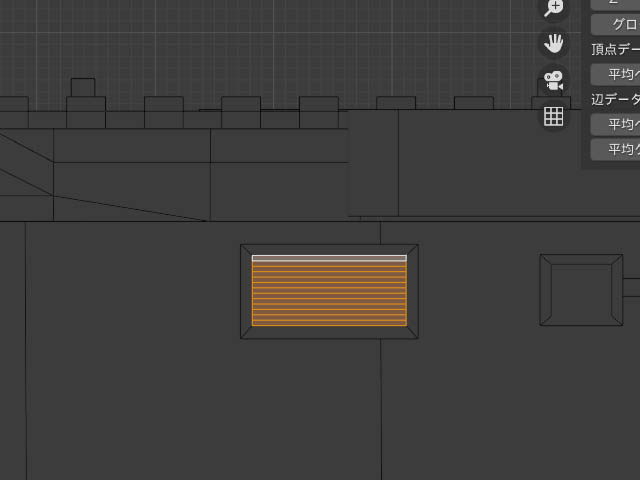Click the 平均ベ field under 頂点デー

pos(615,74)
